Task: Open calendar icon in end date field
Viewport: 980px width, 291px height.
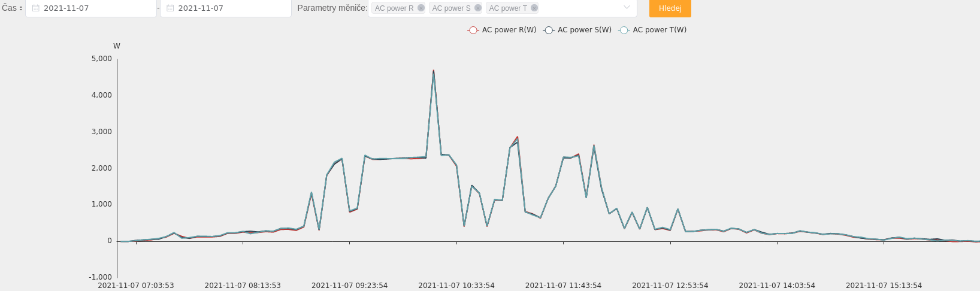Action: (x=170, y=8)
